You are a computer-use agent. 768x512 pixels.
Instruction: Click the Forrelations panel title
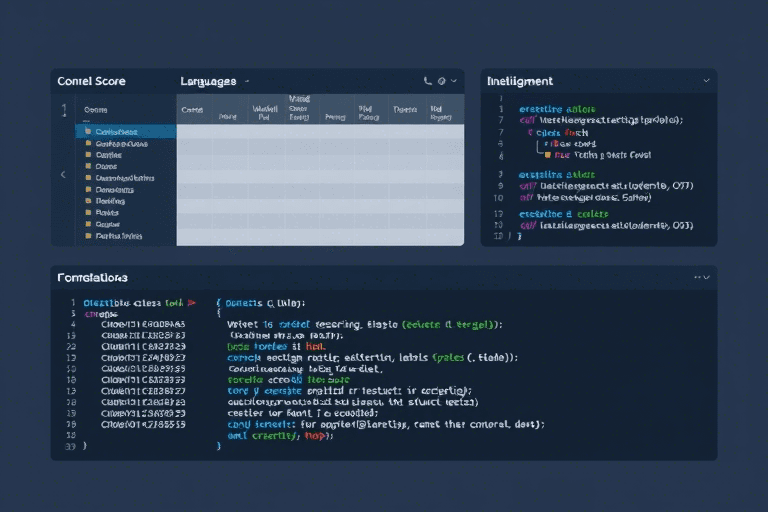pos(92,278)
